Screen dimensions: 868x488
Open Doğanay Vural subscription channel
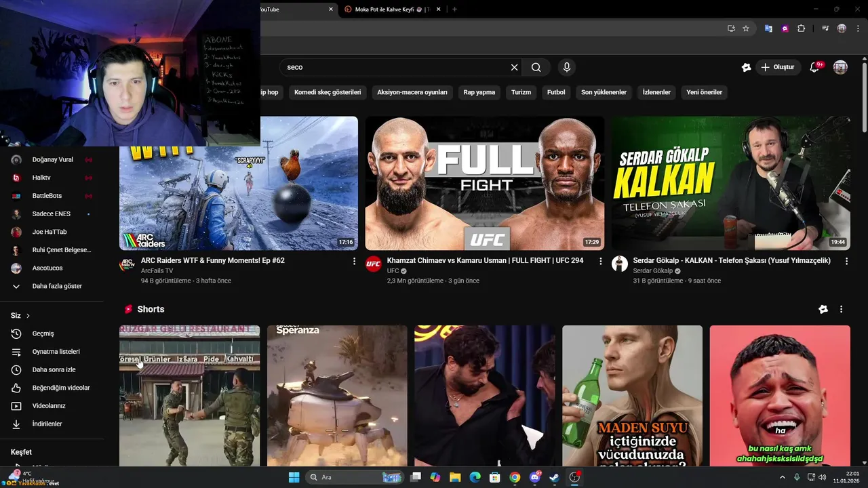52,160
